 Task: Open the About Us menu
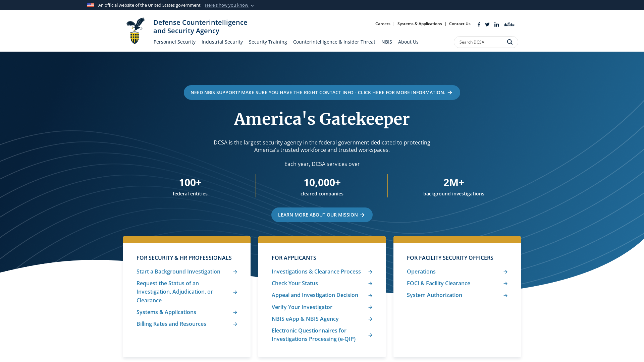pos(408,42)
